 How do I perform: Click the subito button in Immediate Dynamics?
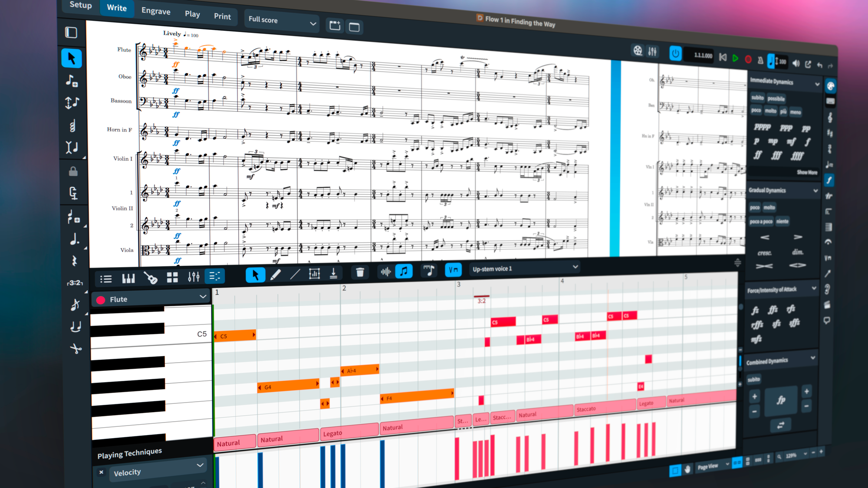[x=757, y=98]
